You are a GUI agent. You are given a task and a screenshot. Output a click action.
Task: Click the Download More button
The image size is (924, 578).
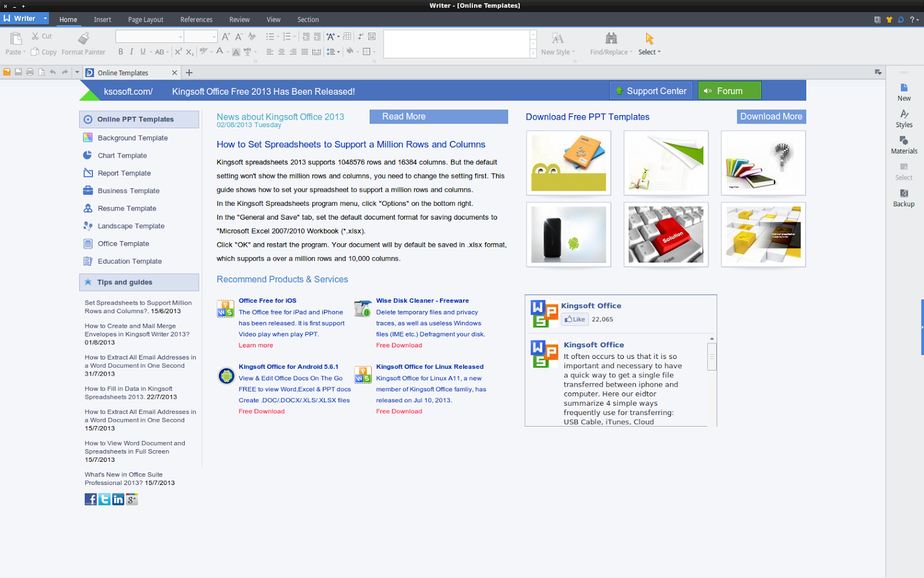(771, 117)
